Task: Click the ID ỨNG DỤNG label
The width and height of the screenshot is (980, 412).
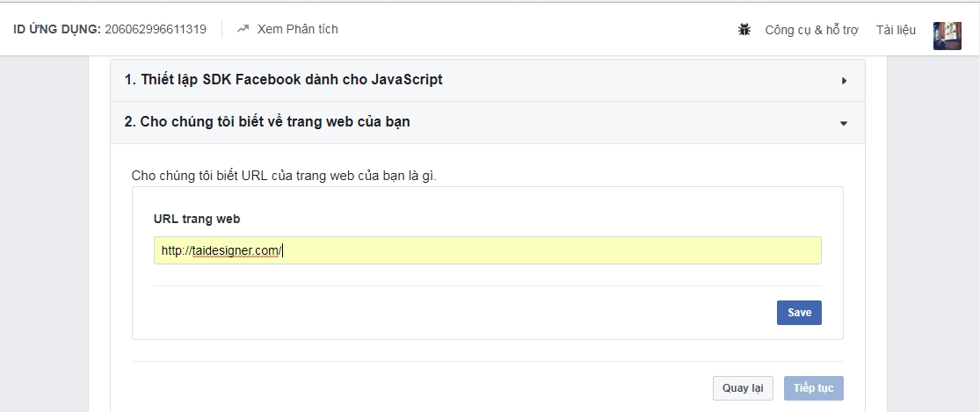Action: point(56,29)
